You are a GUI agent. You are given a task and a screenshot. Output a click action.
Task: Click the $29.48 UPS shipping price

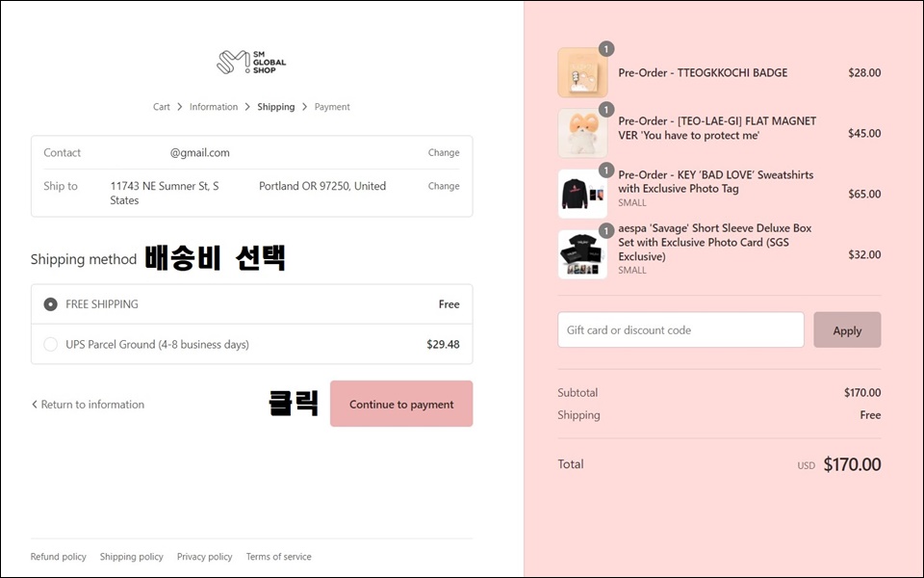[443, 344]
